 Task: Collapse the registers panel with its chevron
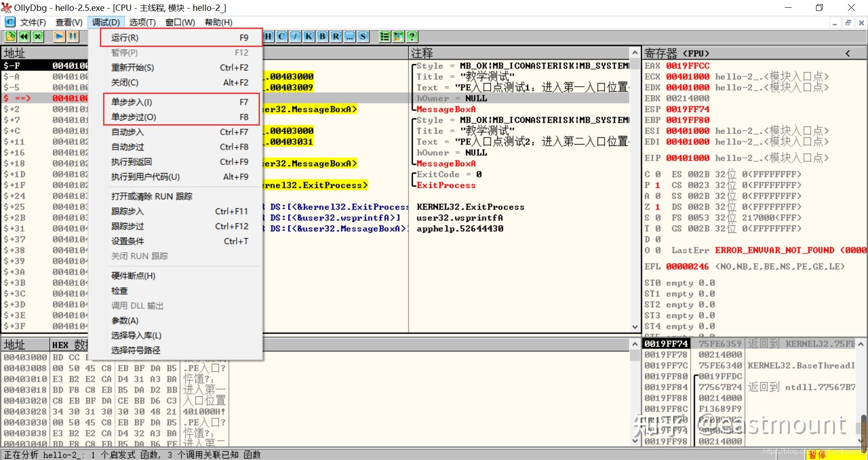click(x=847, y=53)
